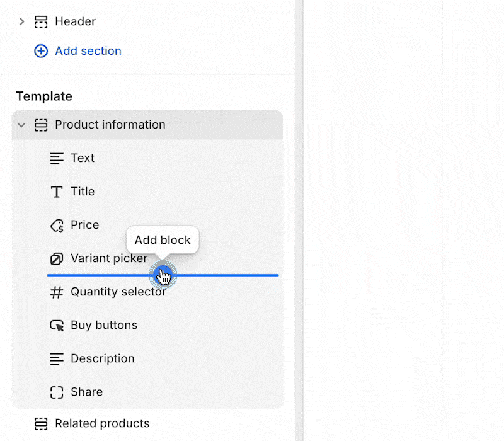This screenshot has height=441, width=504.
Task: Expand the Header section chevron
Action: pyautogui.click(x=21, y=21)
